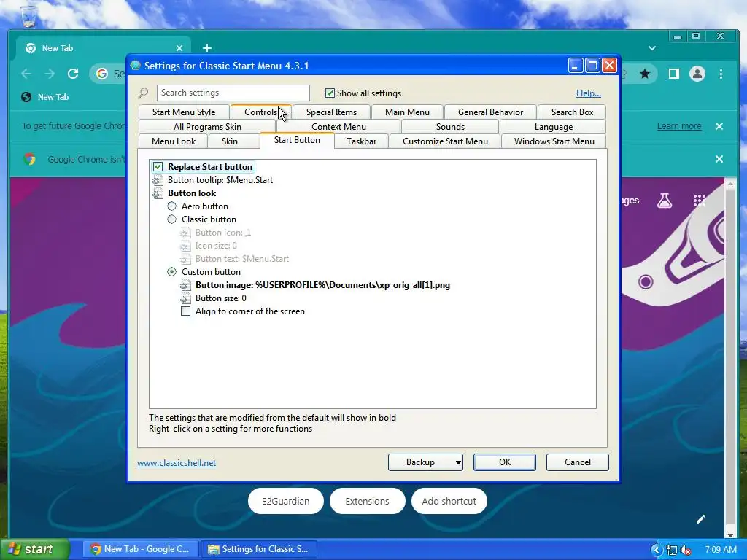Image resolution: width=747 pixels, height=560 pixels.
Task: Close the New Tab tab in Chrome
Action: 179,48
